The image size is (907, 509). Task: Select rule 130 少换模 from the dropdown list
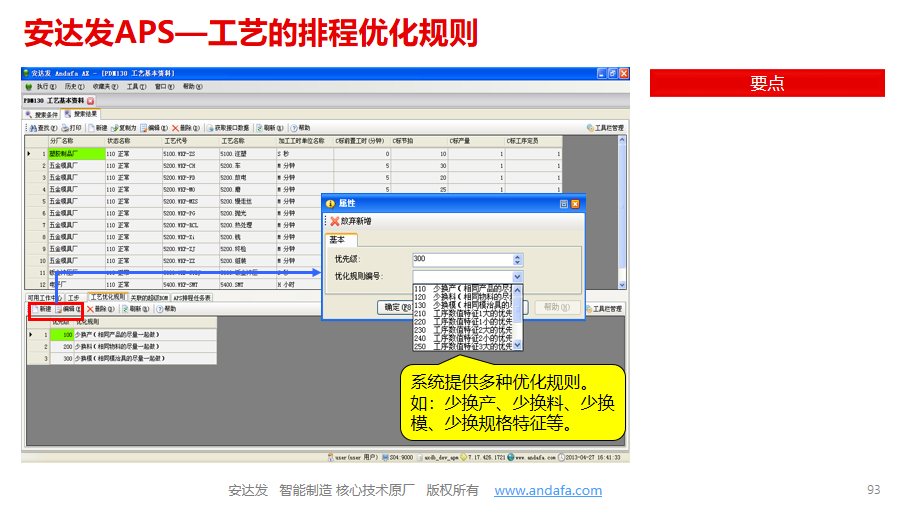pos(463,305)
